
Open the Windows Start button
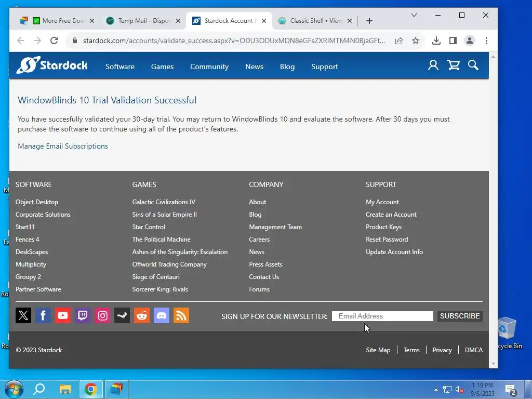pyautogui.click(x=14, y=389)
